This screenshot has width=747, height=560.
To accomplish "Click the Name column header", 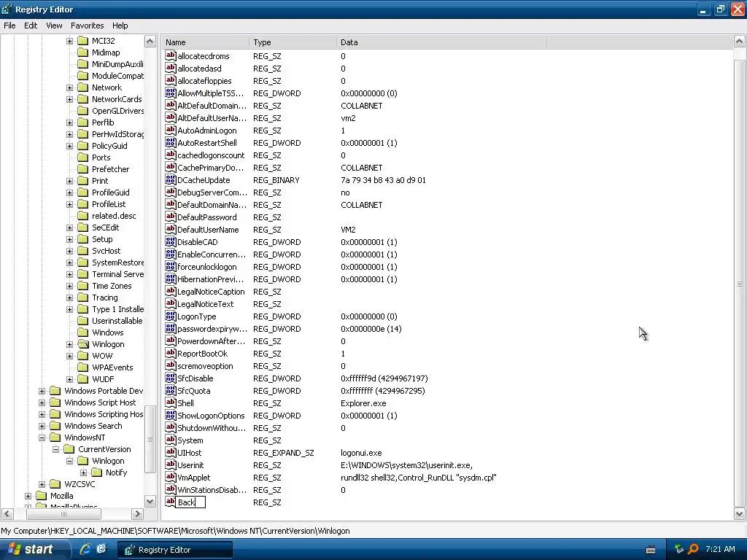I will point(205,42).
